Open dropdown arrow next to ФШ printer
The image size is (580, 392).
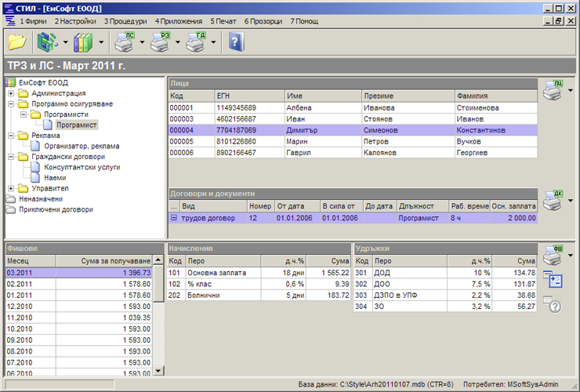click(x=571, y=256)
